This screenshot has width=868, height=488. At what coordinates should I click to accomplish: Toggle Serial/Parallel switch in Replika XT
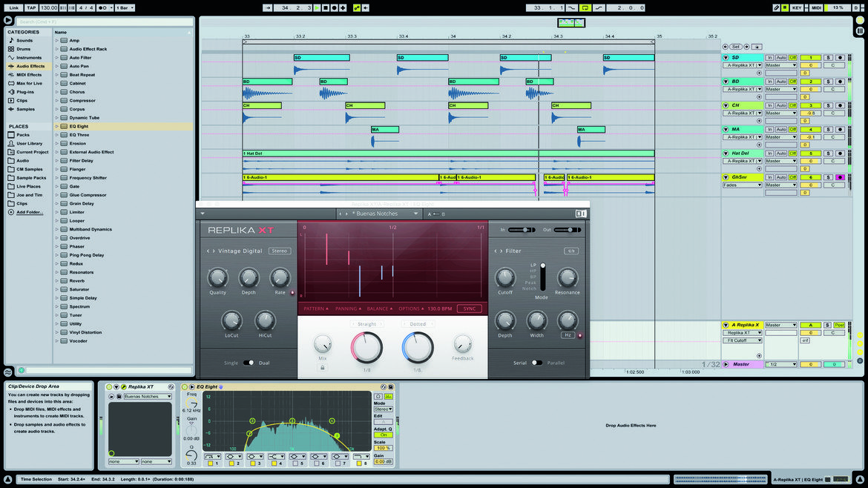[x=536, y=363]
